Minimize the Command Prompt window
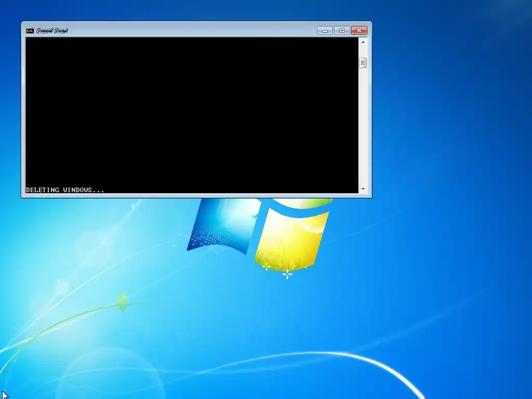532x399 pixels. coord(325,31)
